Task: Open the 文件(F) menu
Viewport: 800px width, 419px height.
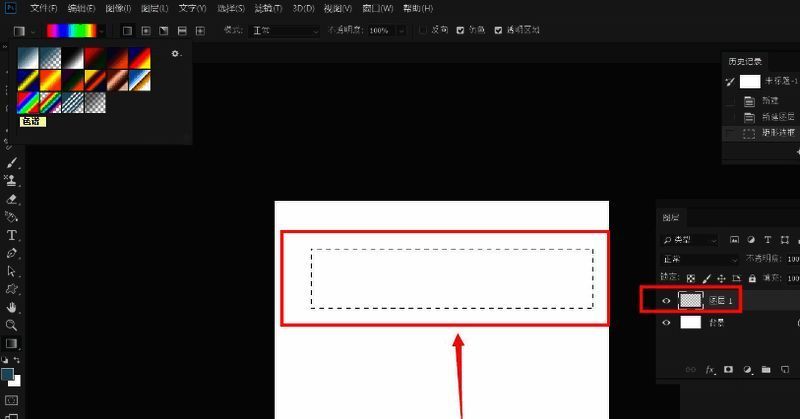Action: [43, 9]
